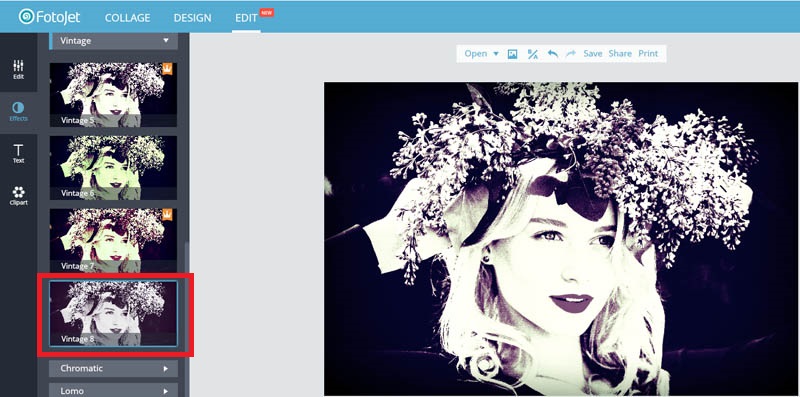The height and width of the screenshot is (397, 800).
Task: Select the Vintage 8 effect thumbnail
Action: [113, 313]
